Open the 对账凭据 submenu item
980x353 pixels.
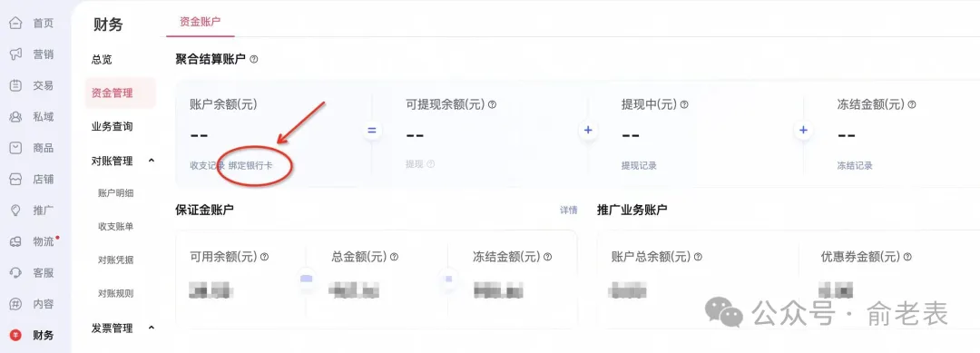coord(115,260)
